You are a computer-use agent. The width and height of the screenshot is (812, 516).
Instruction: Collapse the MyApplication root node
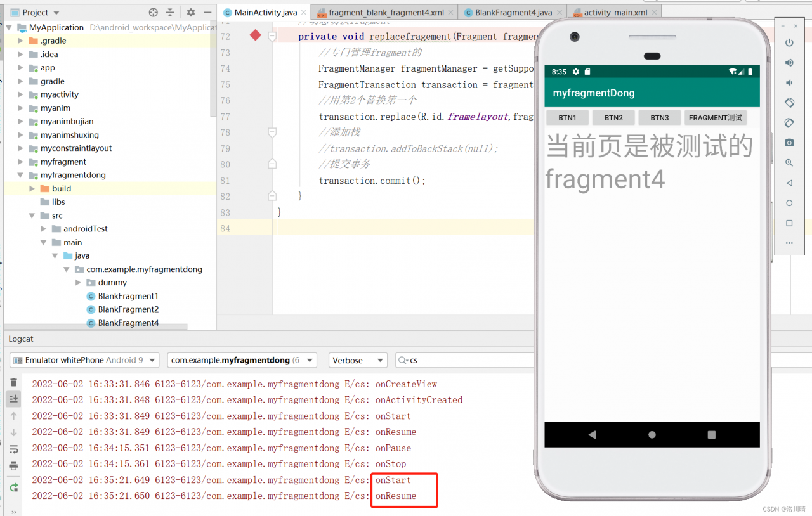9,27
